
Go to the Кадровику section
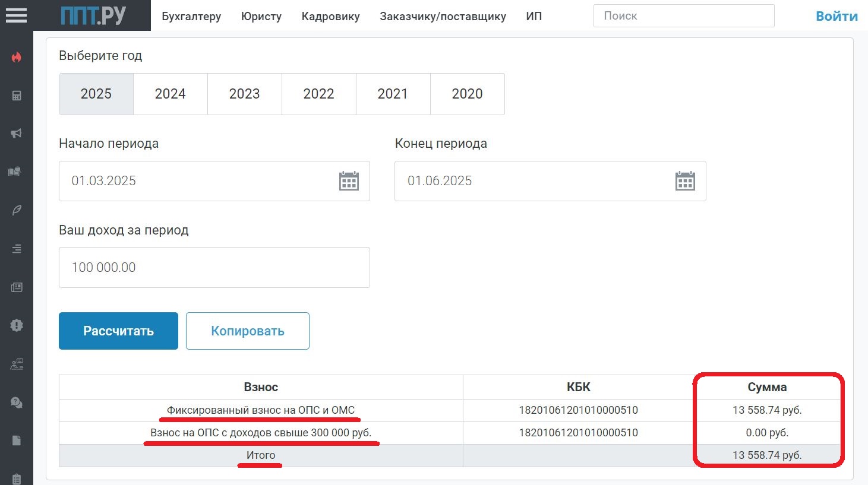[x=330, y=17]
